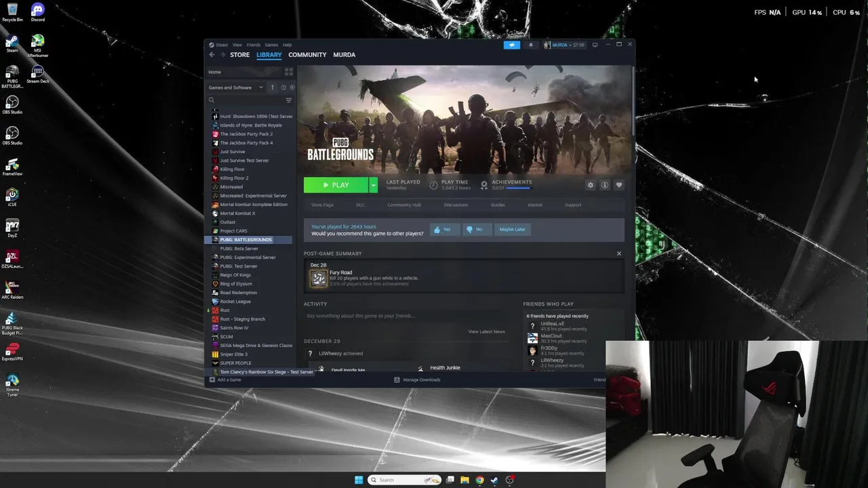Open the DZSALauncher desktop shortcut
The width and height of the screenshot is (868, 488).
pos(12,258)
